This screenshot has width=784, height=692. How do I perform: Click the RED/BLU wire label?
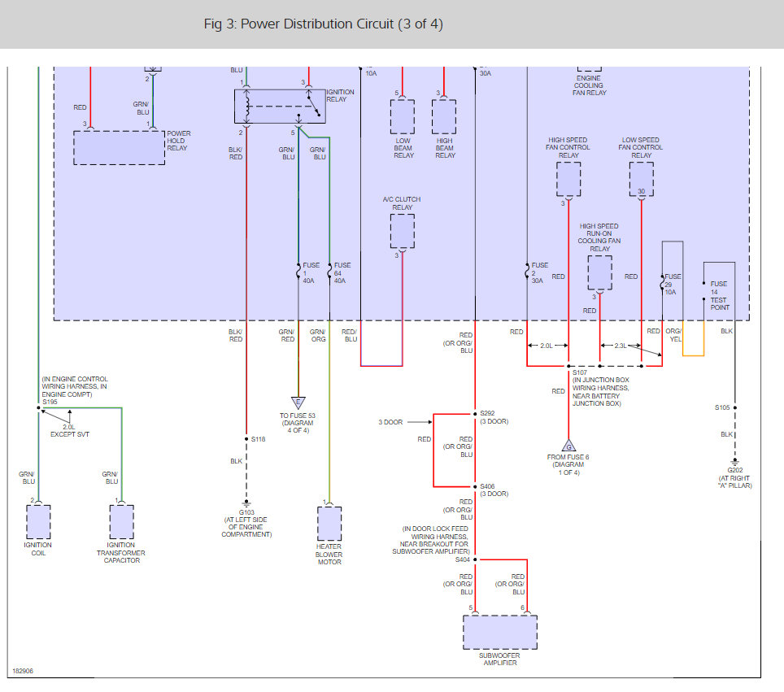(349, 335)
